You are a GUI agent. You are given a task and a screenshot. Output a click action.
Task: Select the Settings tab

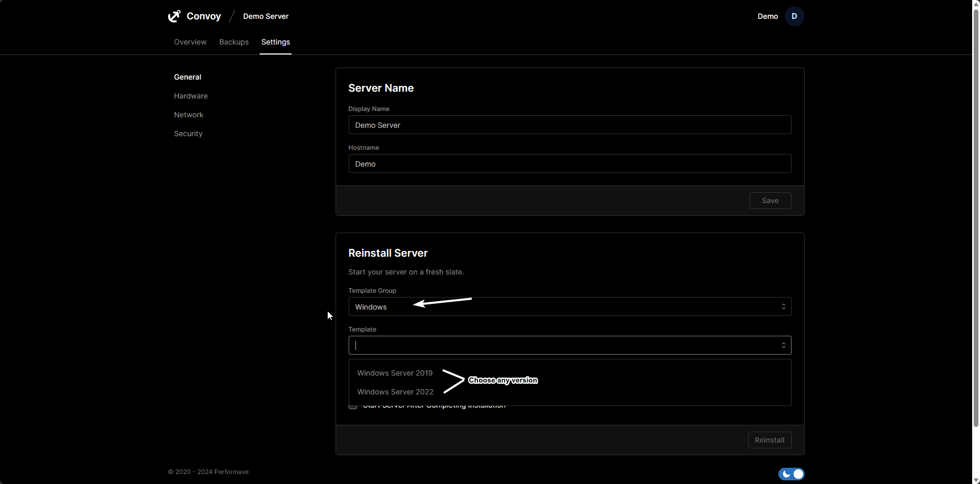[275, 42]
